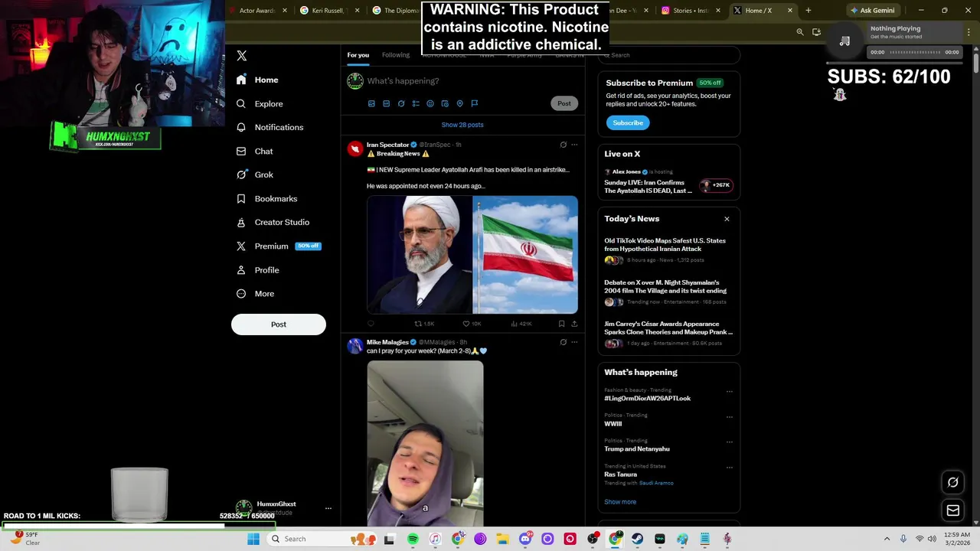Open more options for the WWIII trend
The image size is (980, 551).
coord(729,417)
